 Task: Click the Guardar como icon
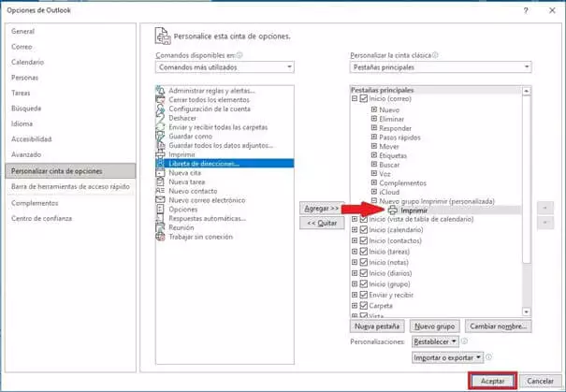coord(160,136)
